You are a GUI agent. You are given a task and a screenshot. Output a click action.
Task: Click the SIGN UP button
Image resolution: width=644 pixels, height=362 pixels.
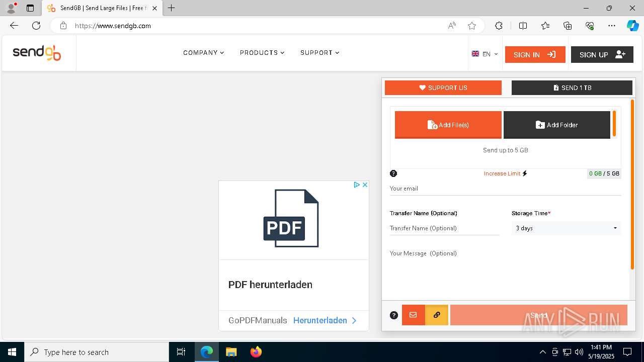click(x=602, y=55)
